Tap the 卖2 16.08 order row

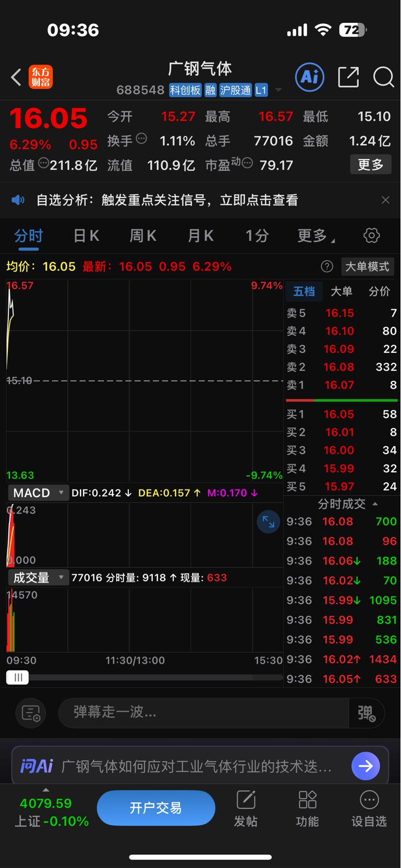(x=342, y=367)
